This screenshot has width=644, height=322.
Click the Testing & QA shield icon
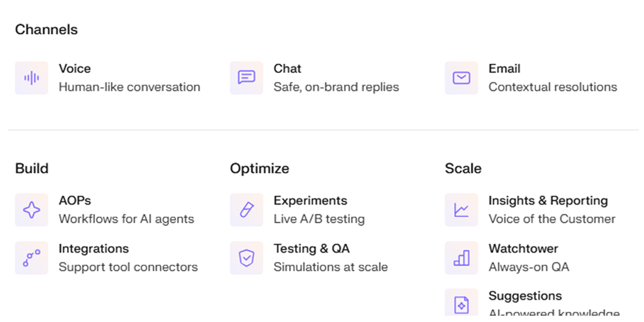tap(247, 258)
